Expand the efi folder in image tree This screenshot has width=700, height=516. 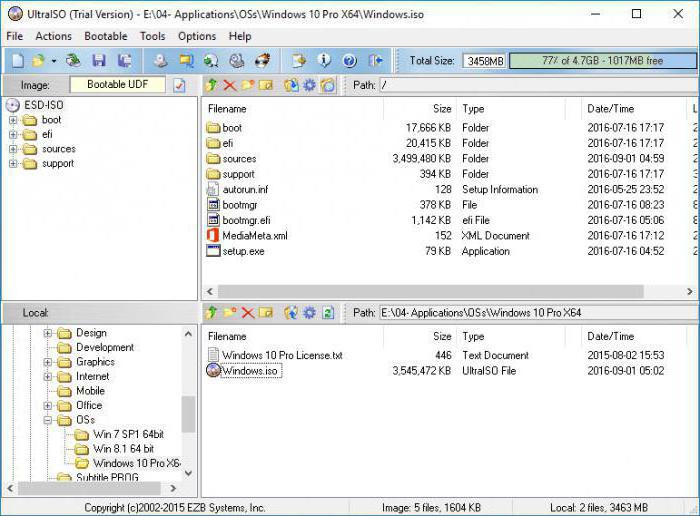13,134
